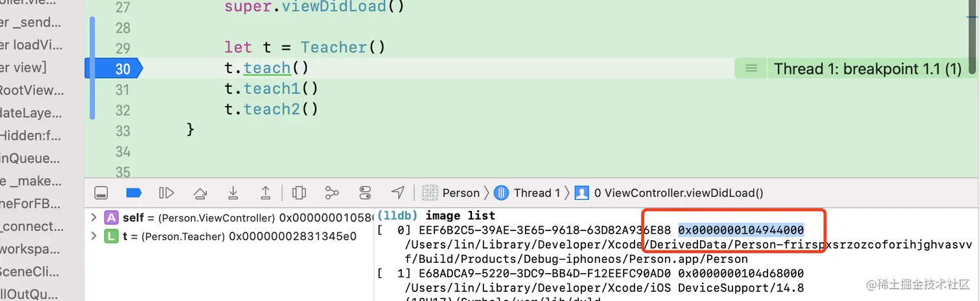
Task: Click line number 29 in the gutter
Action: point(122,48)
